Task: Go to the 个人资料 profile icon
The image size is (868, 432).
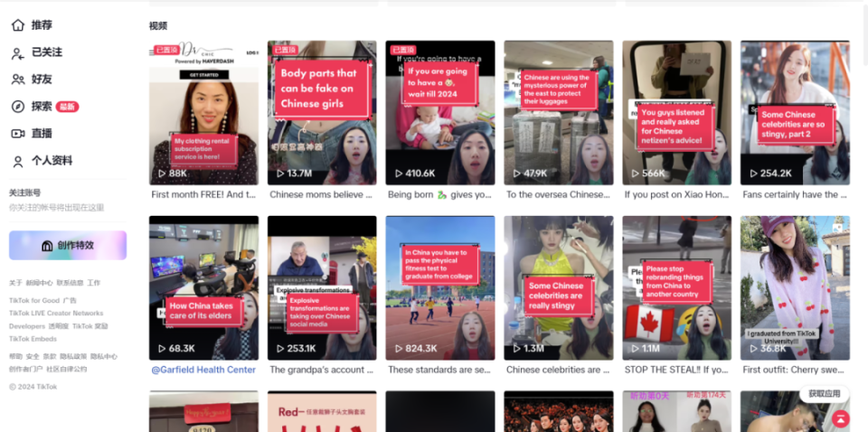Action: 18,161
